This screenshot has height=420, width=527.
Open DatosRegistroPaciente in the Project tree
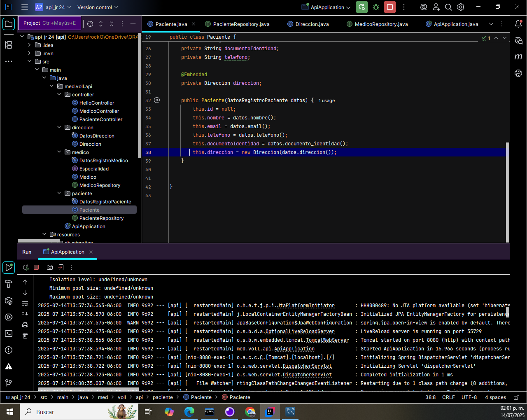pos(105,202)
